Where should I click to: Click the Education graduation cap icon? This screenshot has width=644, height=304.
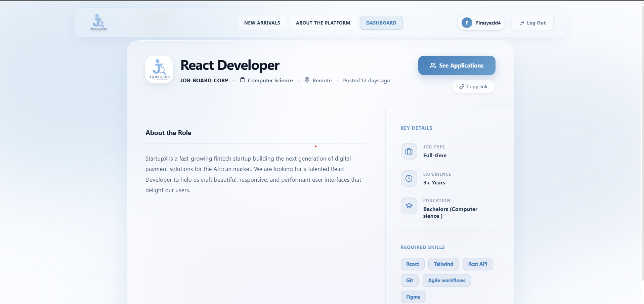[409, 206]
